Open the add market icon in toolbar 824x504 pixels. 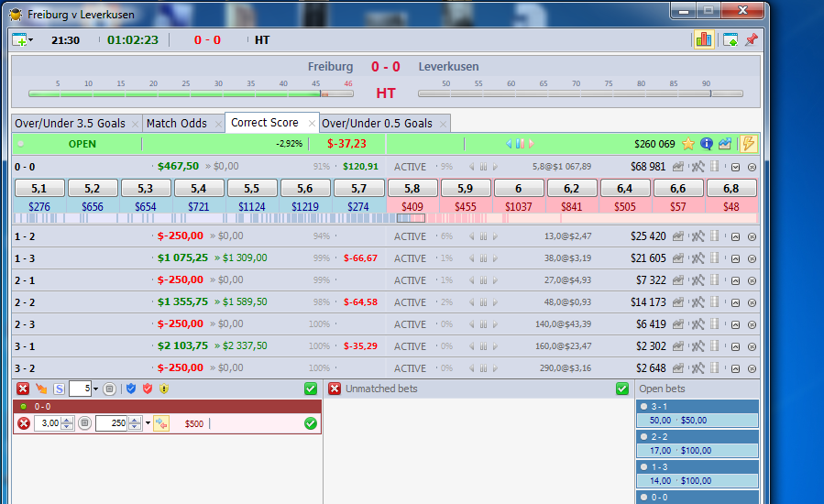pyautogui.click(x=19, y=40)
